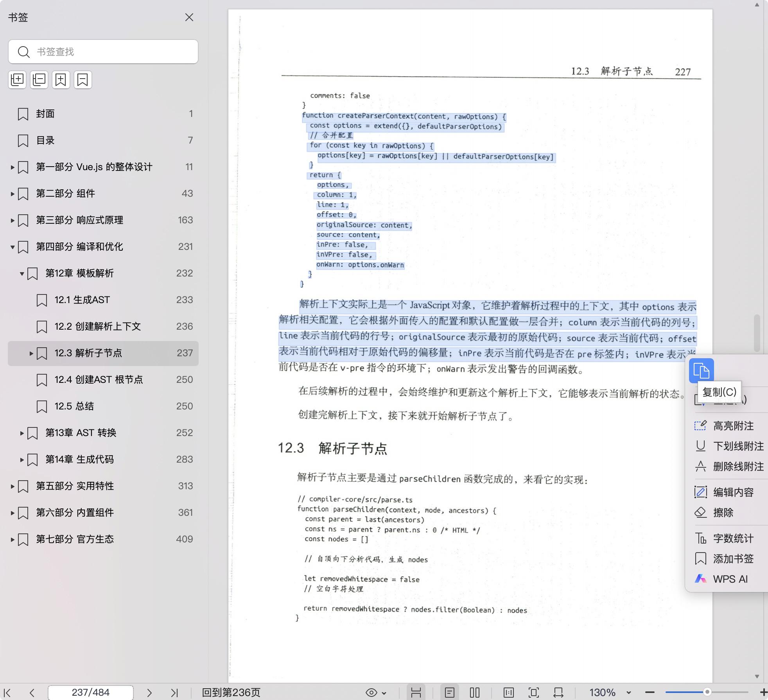Click the fit page icon
768x700 pixels.
(x=534, y=693)
